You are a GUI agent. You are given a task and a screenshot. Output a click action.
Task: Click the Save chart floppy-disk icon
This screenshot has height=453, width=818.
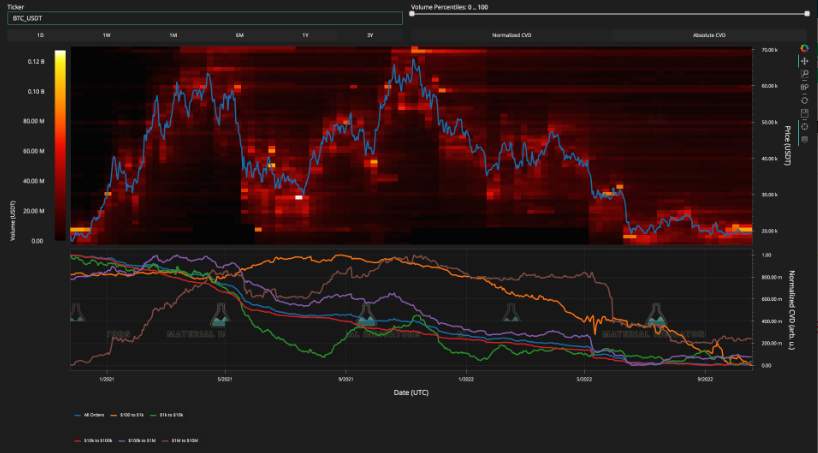(804, 113)
